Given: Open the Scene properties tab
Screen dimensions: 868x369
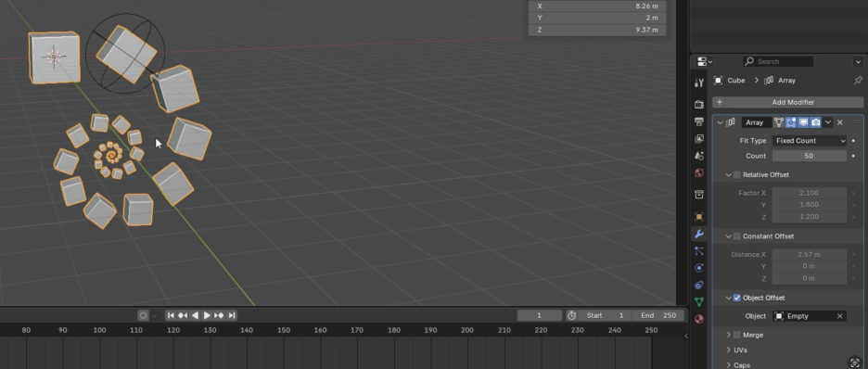Looking at the screenshot, I should click(699, 156).
